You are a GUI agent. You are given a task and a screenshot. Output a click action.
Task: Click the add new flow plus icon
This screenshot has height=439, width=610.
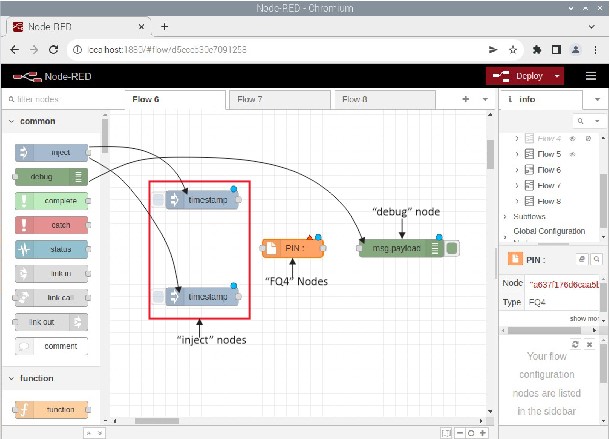pos(466,100)
